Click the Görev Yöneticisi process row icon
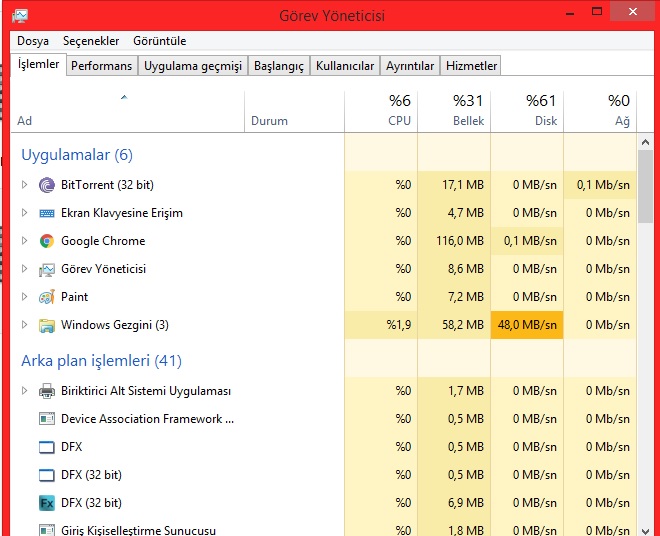This screenshot has width=660, height=536. click(47, 269)
